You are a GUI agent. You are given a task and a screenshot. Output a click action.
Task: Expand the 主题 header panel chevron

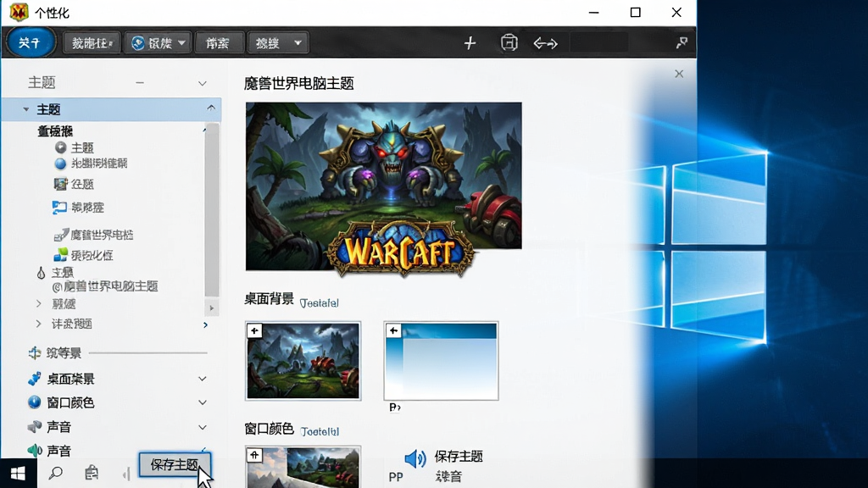pyautogui.click(x=203, y=83)
